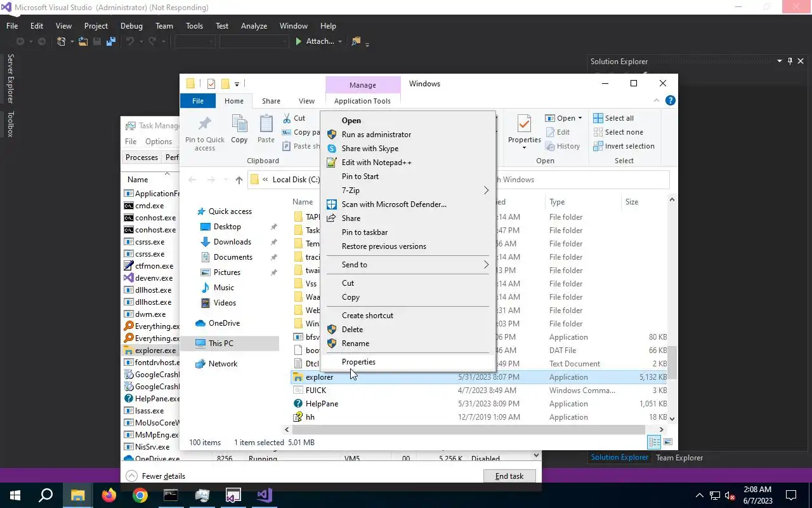
Task: Open Server Explorer side tab
Action: [10, 79]
